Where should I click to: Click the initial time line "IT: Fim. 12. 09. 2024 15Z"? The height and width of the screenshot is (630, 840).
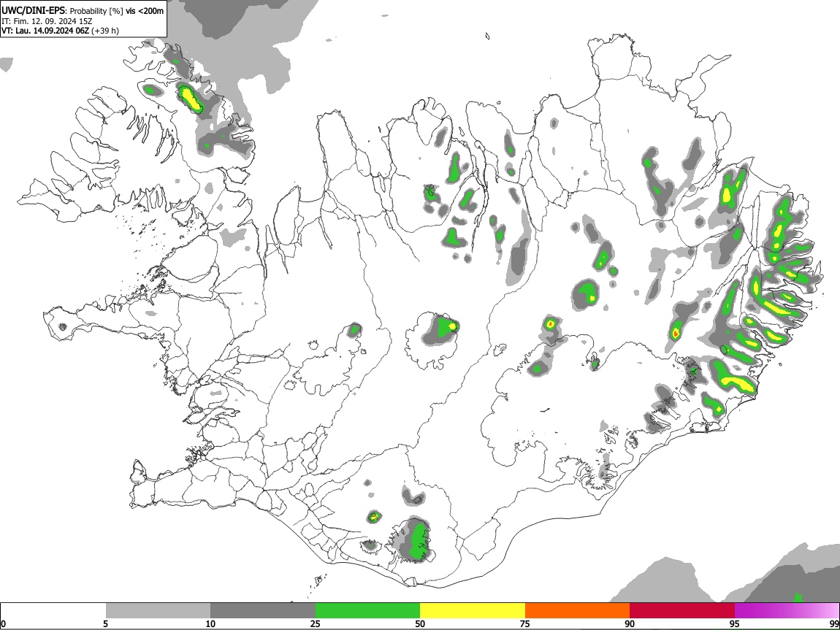pos(47,21)
